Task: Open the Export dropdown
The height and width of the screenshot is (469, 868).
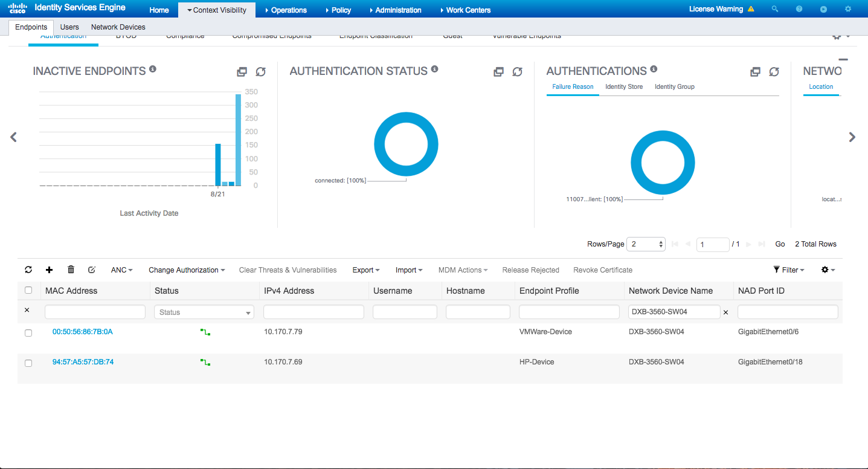Action: coord(366,270)
